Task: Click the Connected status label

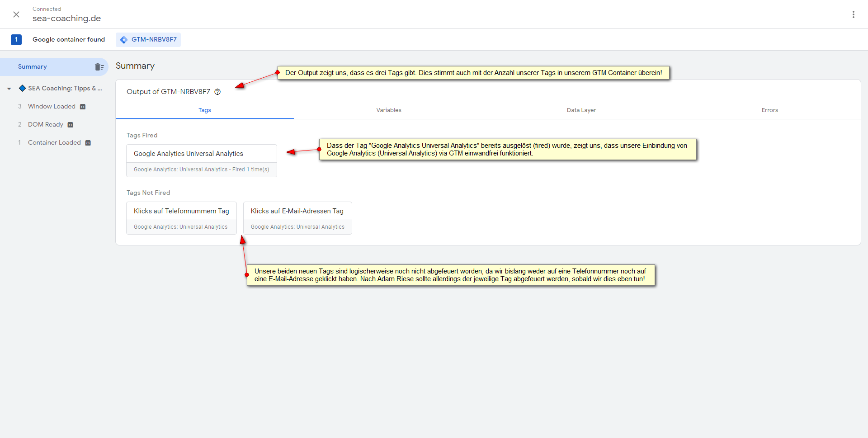Action: coord(47,9)
